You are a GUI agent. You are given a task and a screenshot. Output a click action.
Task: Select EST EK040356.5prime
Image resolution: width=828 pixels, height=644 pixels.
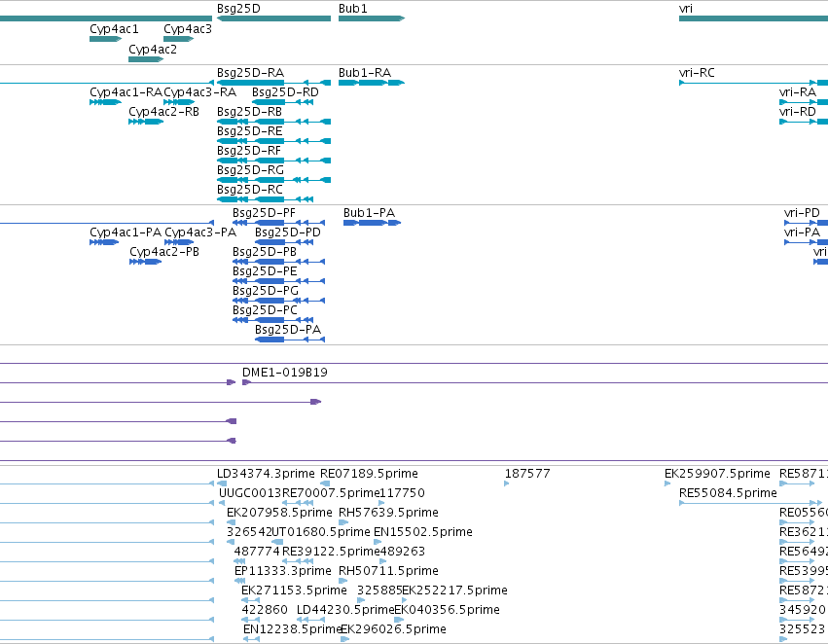click(399, 621)
